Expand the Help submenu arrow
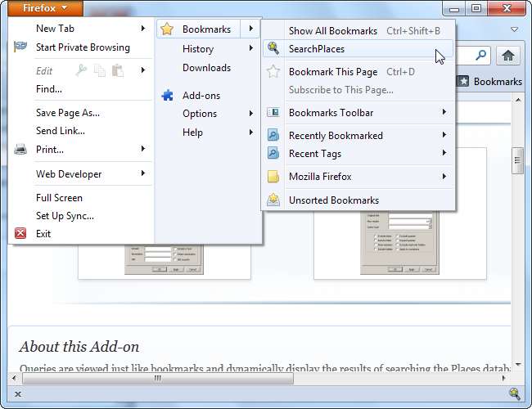This screenshot has height=409, width=532. 251,132
